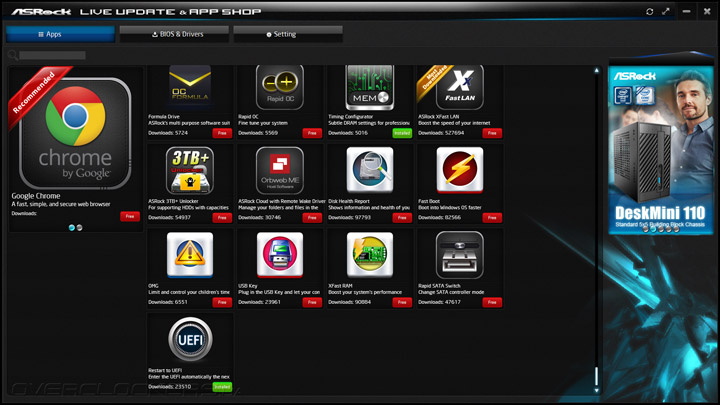Click Free button for Disk Health Report

tap(402, 218)
